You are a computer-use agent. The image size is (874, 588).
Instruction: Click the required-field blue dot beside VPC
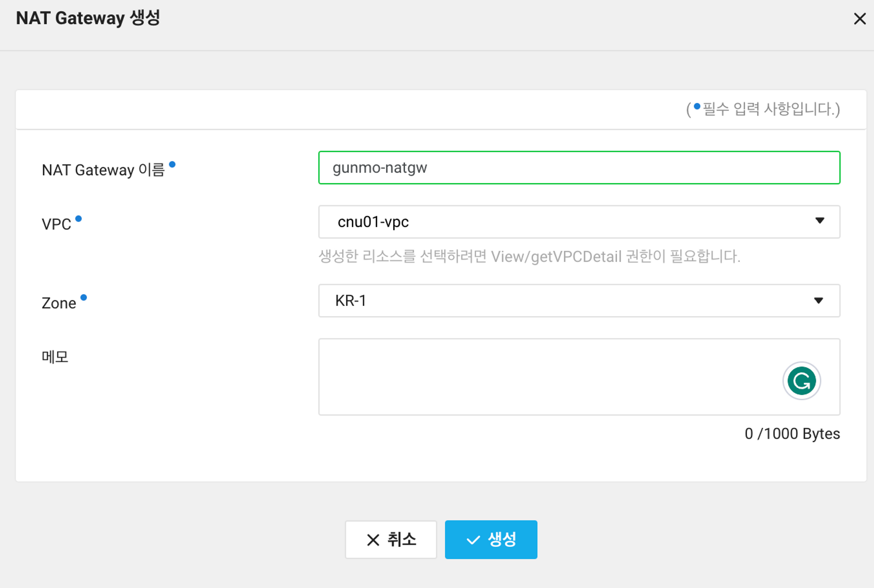click(x=79, y=219)
